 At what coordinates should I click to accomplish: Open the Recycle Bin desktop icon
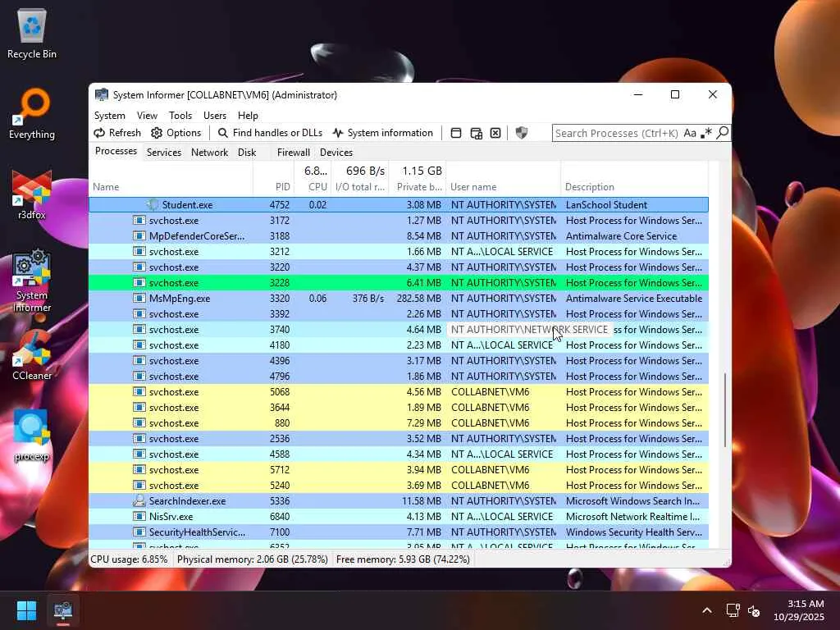(32, 34)
